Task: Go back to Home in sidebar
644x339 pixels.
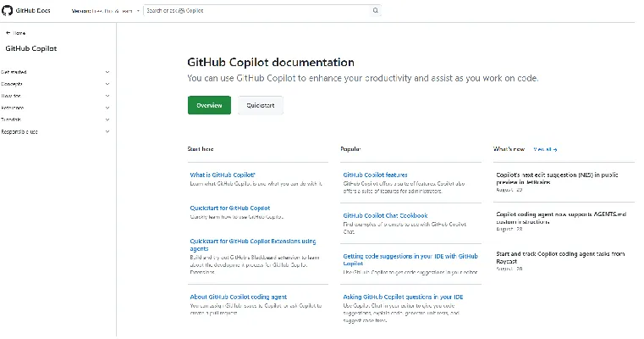Action: (x=15, y=33)
